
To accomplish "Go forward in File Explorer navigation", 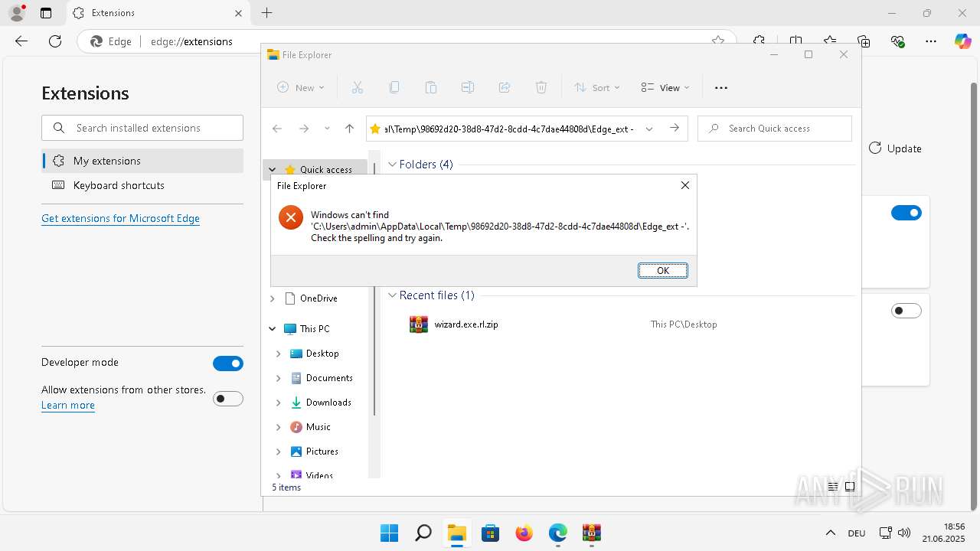I will pos(304,129).
